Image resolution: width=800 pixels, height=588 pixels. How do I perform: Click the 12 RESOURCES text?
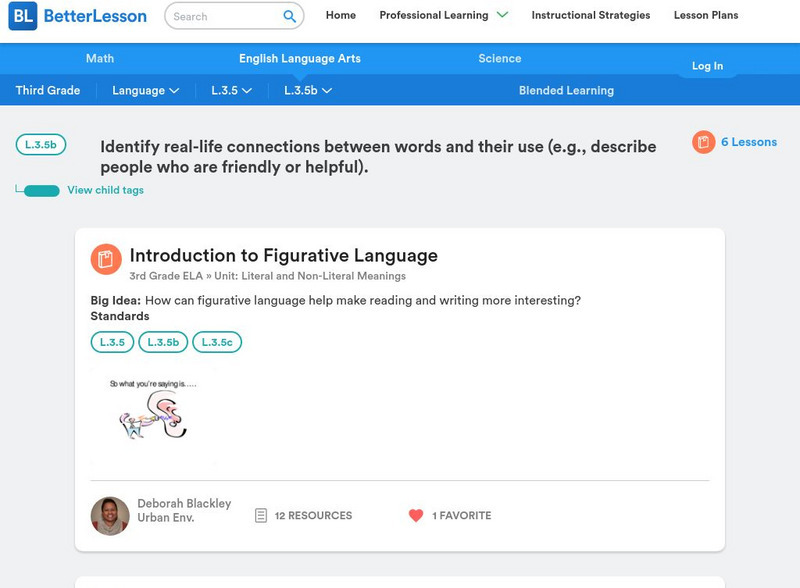pyautogui.click(x=313, y=516)
